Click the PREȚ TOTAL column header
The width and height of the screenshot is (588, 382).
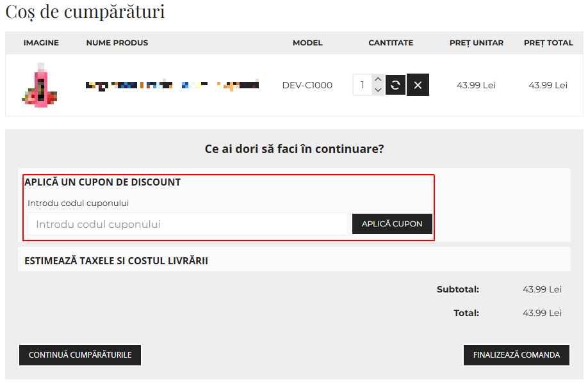tap(548, 43)
